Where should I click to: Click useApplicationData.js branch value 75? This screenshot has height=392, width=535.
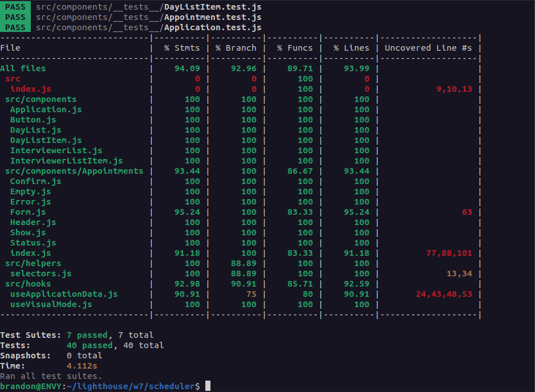252,294
